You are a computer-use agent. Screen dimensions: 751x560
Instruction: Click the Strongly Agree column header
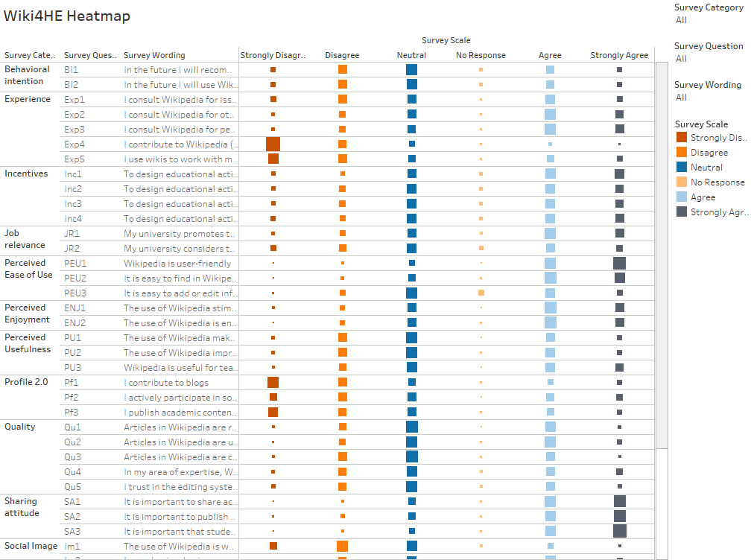click(619, 55)
